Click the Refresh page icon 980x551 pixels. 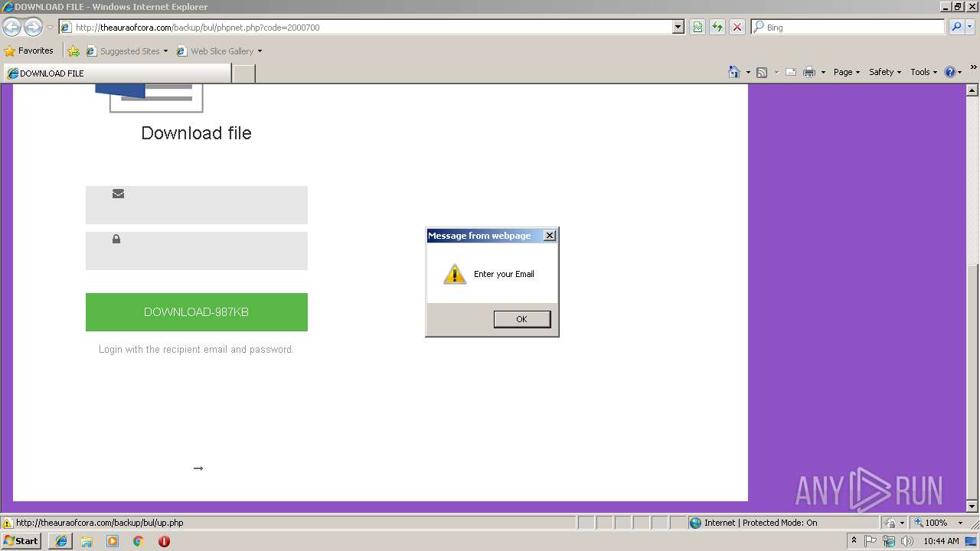(x=717, y=28)
